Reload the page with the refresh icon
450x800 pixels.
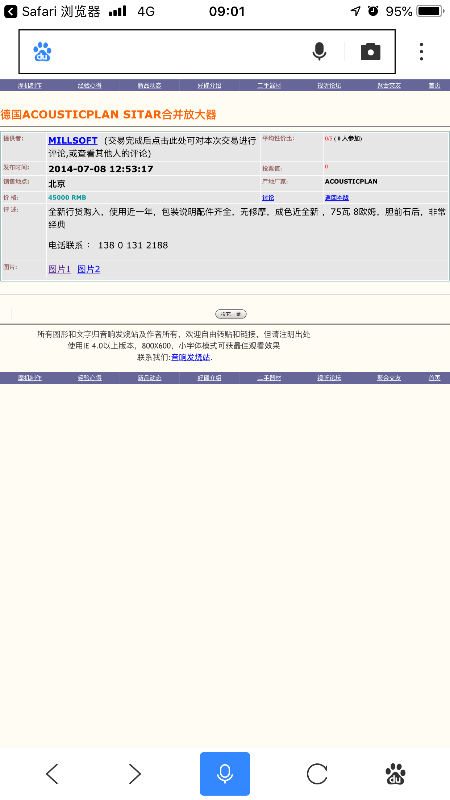click(x=317, y=774)
